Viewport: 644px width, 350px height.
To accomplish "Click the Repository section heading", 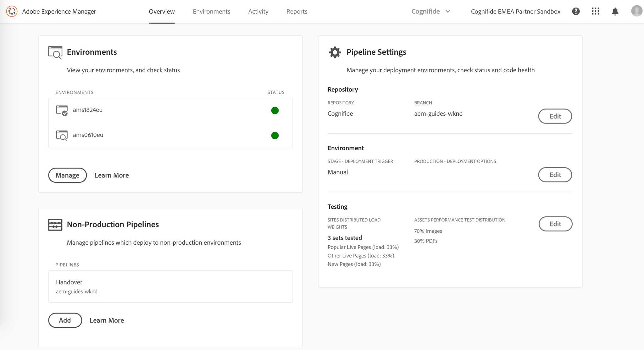I will tap(343, 89).
